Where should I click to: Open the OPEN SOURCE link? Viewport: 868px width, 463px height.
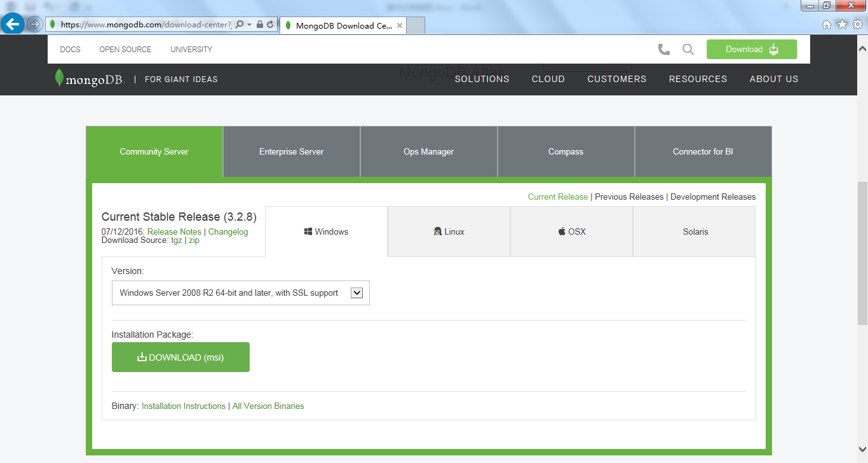coord(125,50)
